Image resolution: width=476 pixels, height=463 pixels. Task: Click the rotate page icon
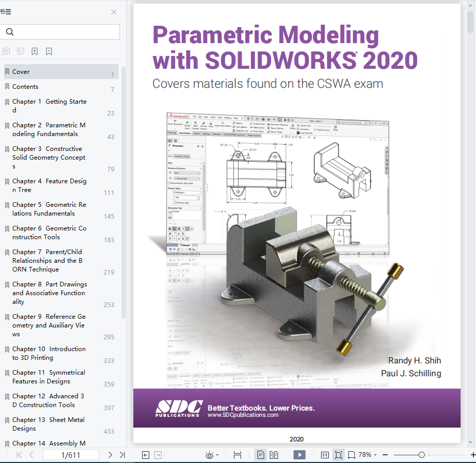351,455
